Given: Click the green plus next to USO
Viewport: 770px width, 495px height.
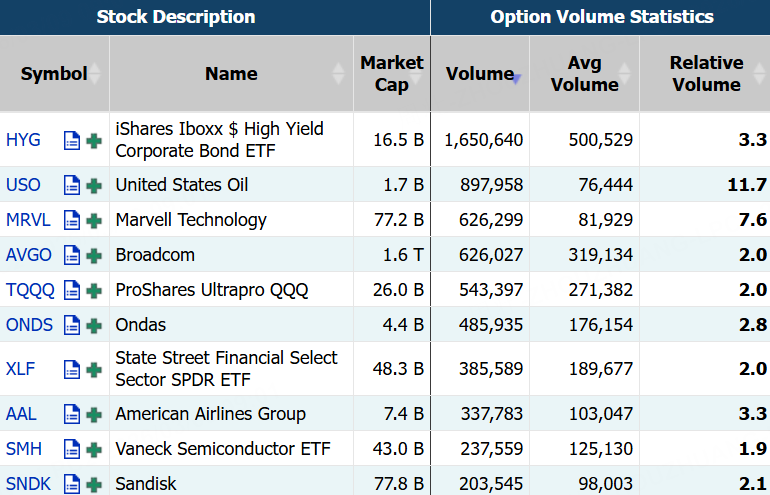Looking at the screenshot, I should (94, 185).
